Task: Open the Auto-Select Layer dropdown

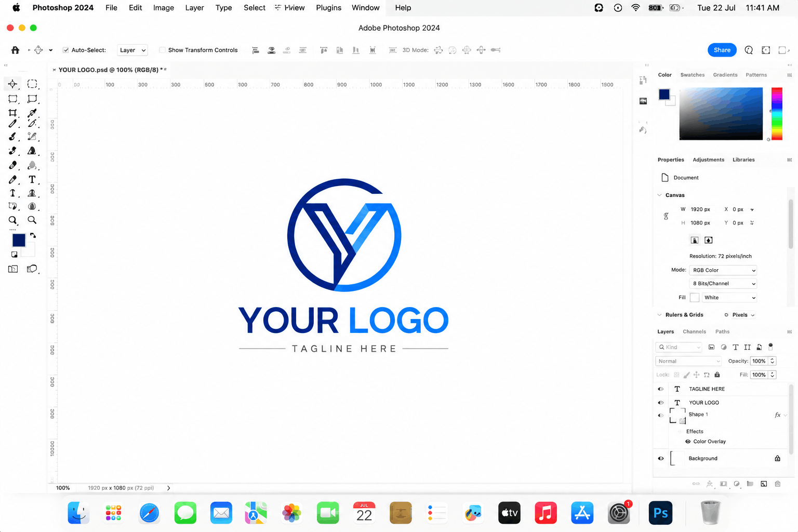Action: (x=132, y=50)
